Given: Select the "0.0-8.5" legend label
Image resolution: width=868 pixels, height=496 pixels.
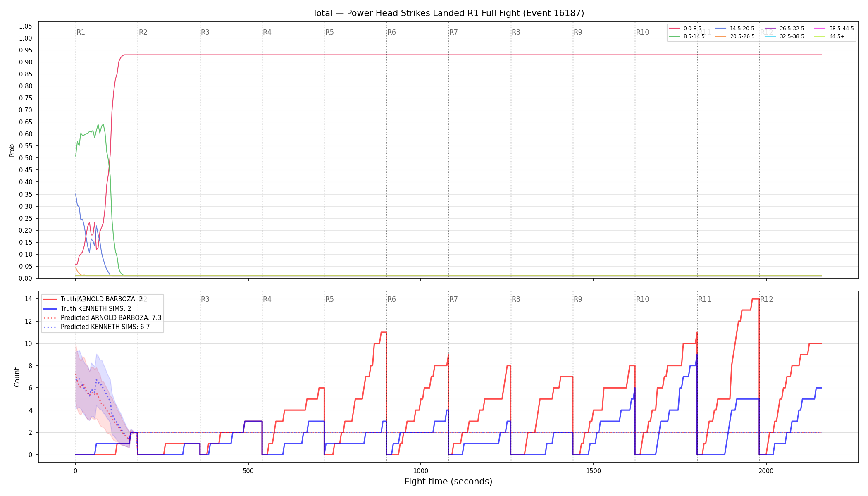Looking at the screenshot, I should point(692,29).
